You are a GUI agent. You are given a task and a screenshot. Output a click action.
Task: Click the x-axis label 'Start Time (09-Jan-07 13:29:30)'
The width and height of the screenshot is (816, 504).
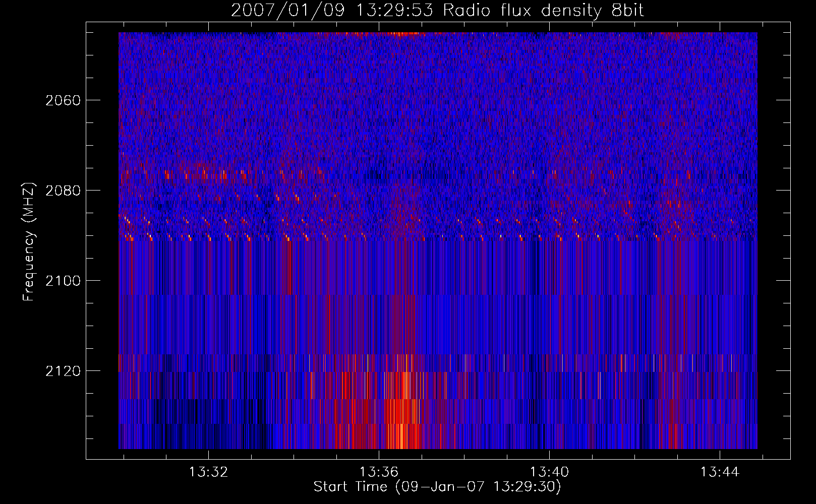coord(437,487)
